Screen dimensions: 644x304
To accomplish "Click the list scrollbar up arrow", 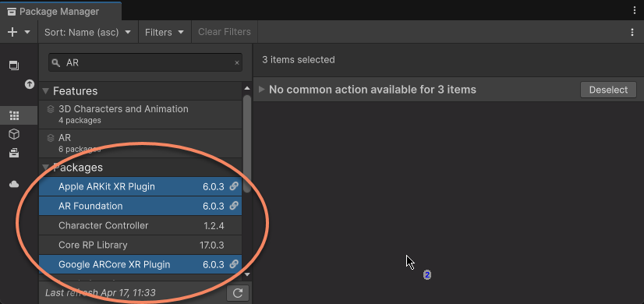I will click(247, 88).
